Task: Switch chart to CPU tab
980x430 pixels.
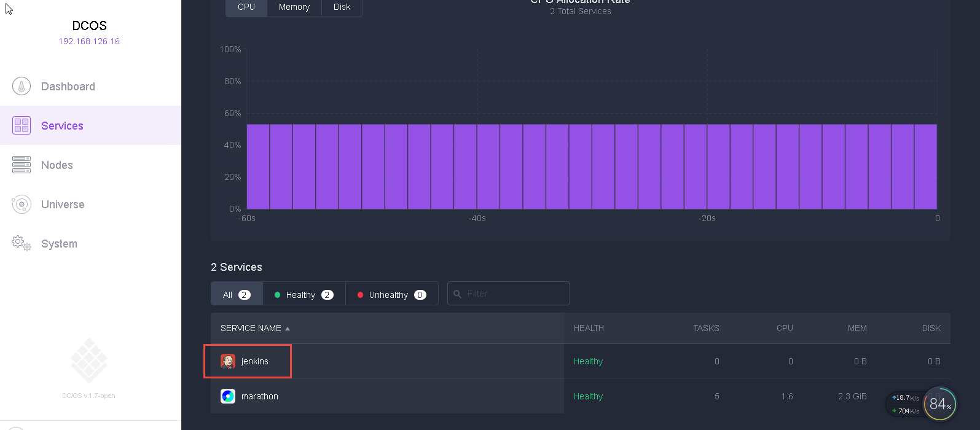Action: (x=246, y=7)
